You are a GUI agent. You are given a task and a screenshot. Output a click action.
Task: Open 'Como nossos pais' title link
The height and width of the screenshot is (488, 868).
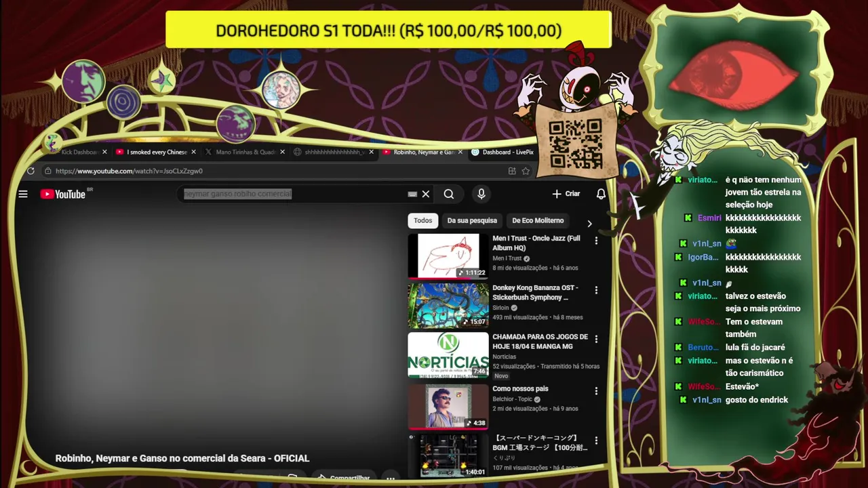pyautogui.click(x=520, y=388)
